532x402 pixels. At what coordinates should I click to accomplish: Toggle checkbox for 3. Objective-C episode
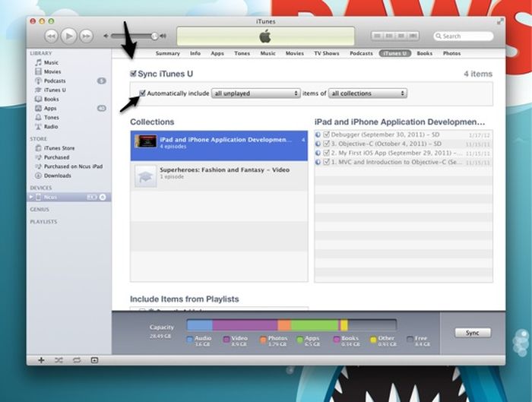pos(326,144)
